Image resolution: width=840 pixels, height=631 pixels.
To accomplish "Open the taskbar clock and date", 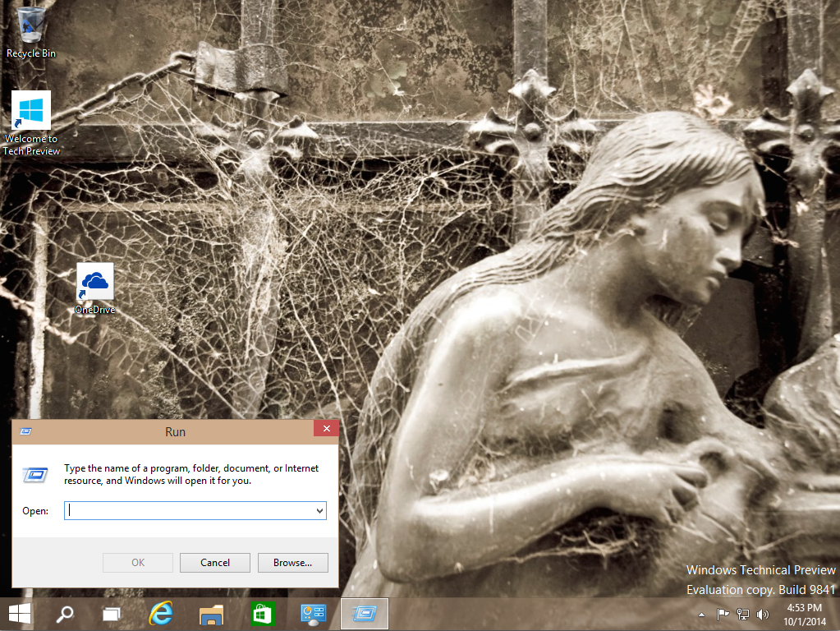I will point(805,614).
